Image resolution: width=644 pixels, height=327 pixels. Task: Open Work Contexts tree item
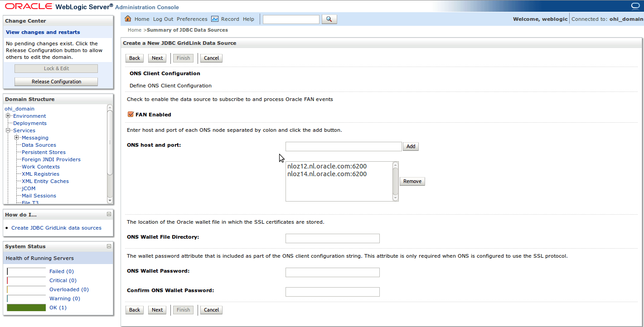tap(41, 167)
